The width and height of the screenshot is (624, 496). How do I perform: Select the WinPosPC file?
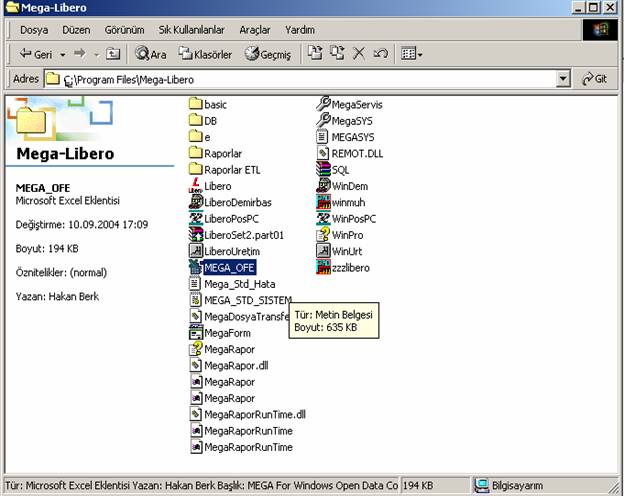(x=346, y=219)
